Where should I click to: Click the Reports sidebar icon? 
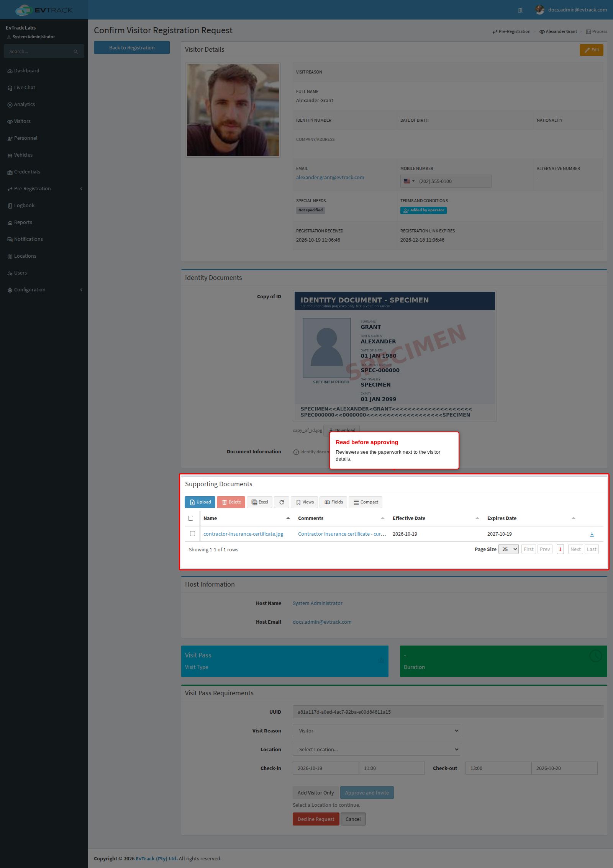coord(10,223)
